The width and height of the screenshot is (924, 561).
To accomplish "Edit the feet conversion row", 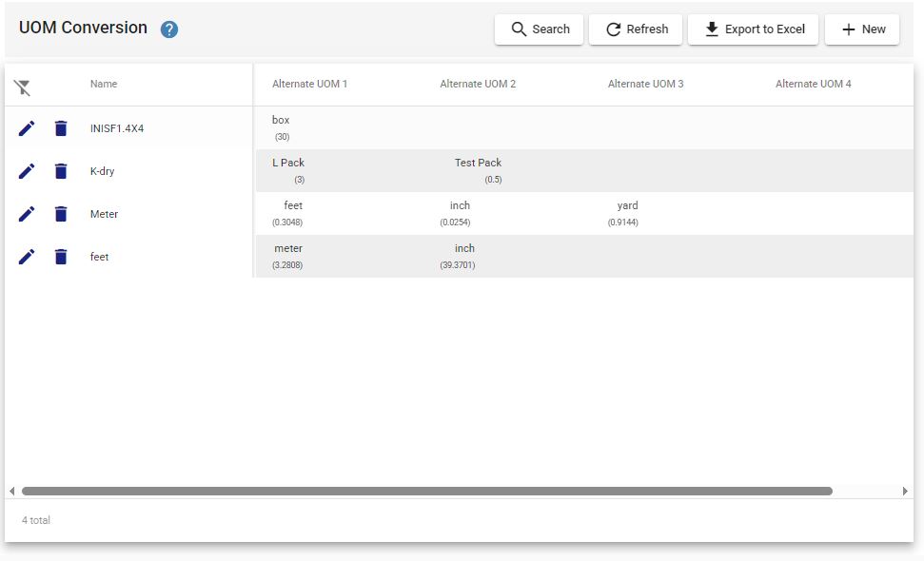I will [x=27, y=257].
